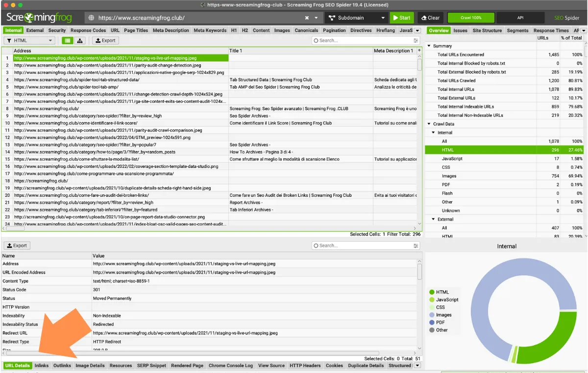588x373 pixels.
Task: Select the green list view icon
Action: 67,40
